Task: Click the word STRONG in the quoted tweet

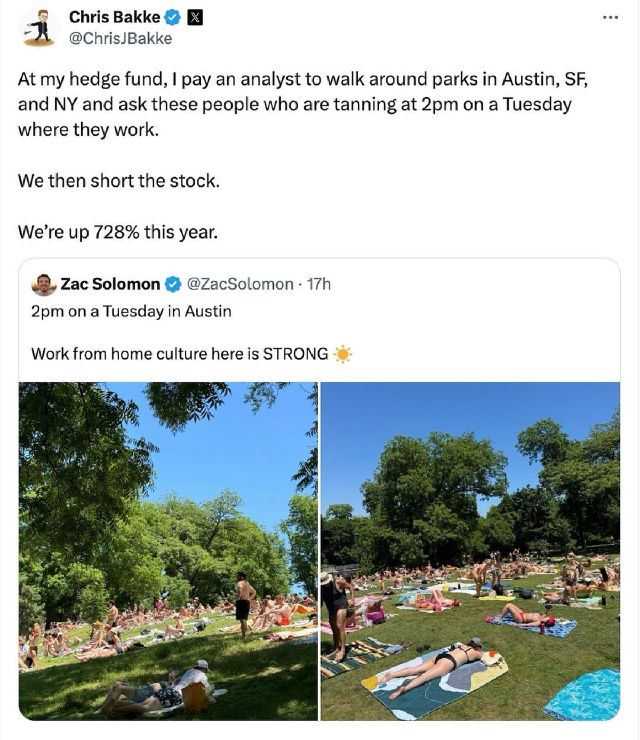Action: click(x=295, y=354)
